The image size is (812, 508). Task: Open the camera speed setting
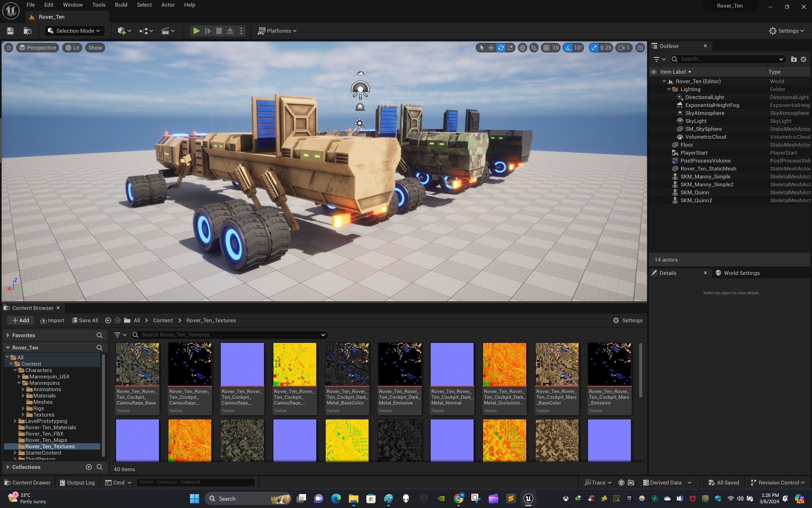pyautogui.click(x=624, y=48)
